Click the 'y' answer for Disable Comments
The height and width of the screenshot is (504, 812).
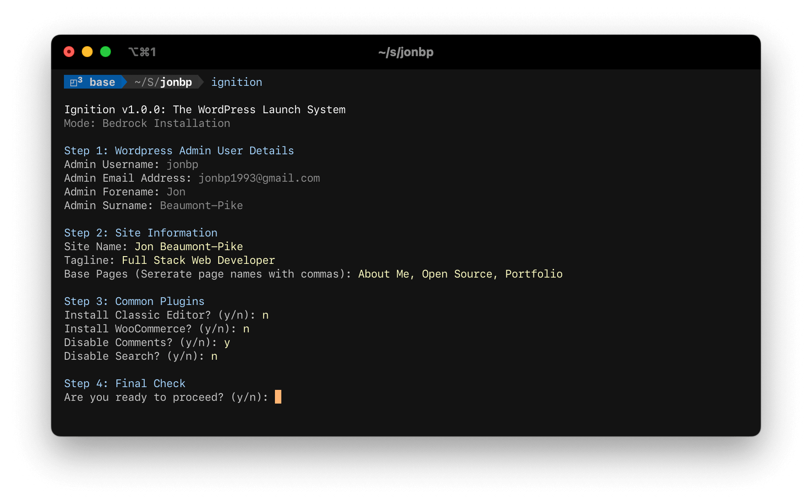pyautogui.click(x=227, y=342)
